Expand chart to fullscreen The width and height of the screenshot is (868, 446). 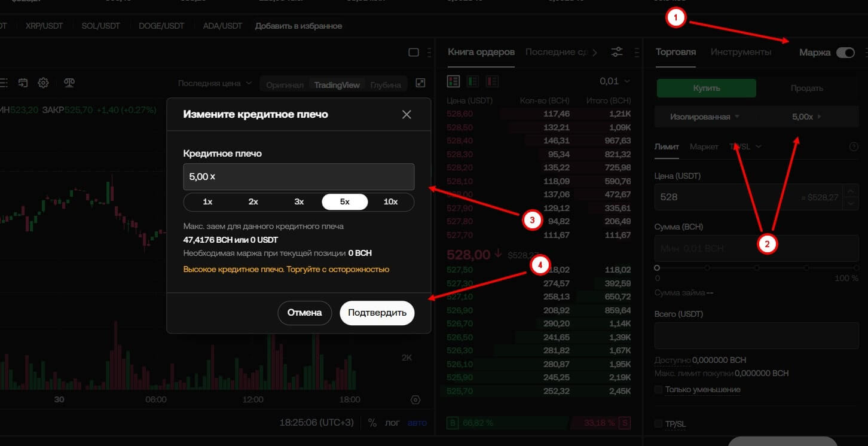(x=420, y=84)
